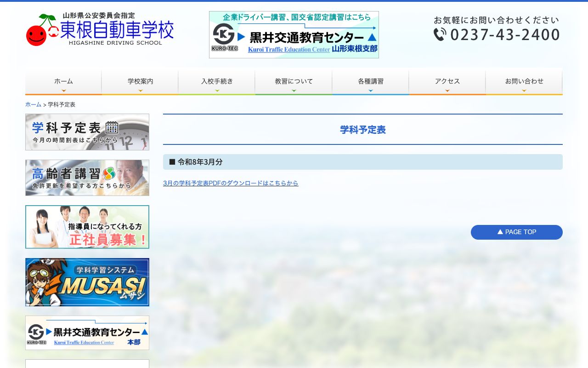Click the 黒井交通教育センター 本部 sidebar banner
Image resolution: width=588 pixels, height=368 pixels.
pos(87,333)
